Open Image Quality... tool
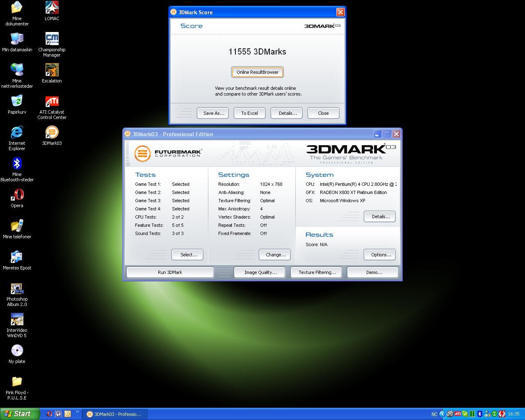The height and width of the screenshot is (420, 525). [x=260, y=272]
